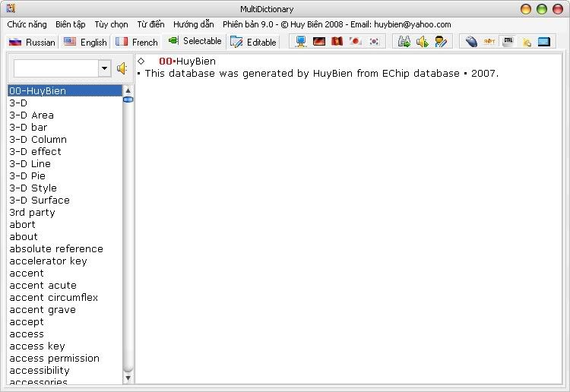Toggle the Selectable mode

click(x=195, y=41)
